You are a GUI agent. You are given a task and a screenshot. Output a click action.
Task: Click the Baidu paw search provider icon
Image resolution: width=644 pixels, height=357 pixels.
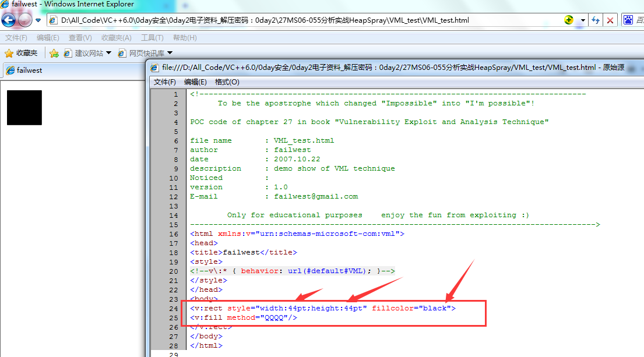[x=628, y=20]
